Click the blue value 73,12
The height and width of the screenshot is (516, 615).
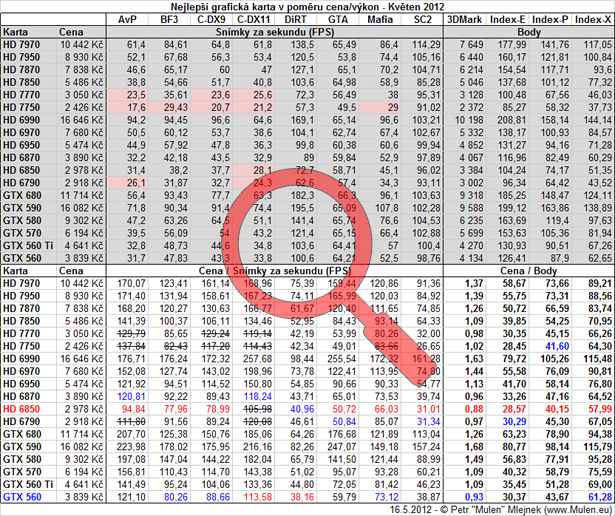click(x=386, y=497)
